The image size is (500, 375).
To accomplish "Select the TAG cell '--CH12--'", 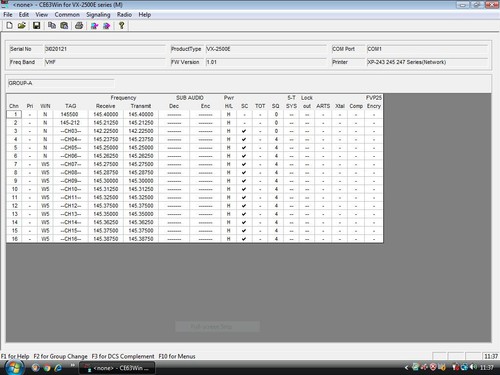I will (71, 206).
